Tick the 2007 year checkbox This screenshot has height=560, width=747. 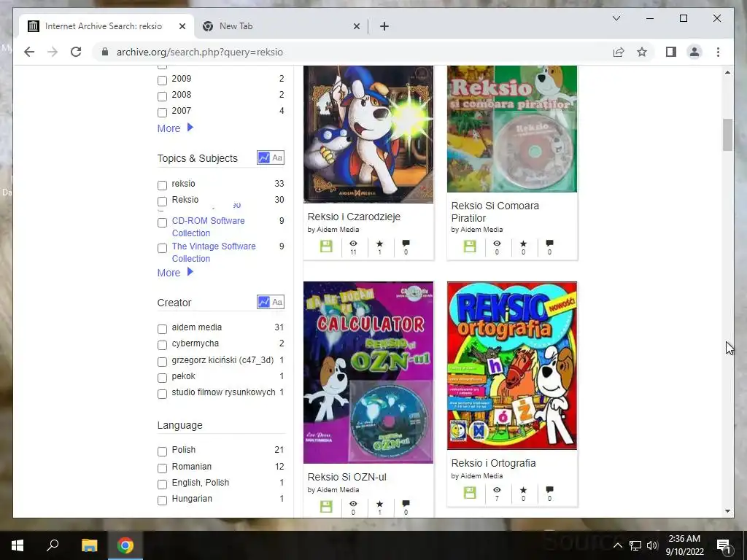click(162, 112)
